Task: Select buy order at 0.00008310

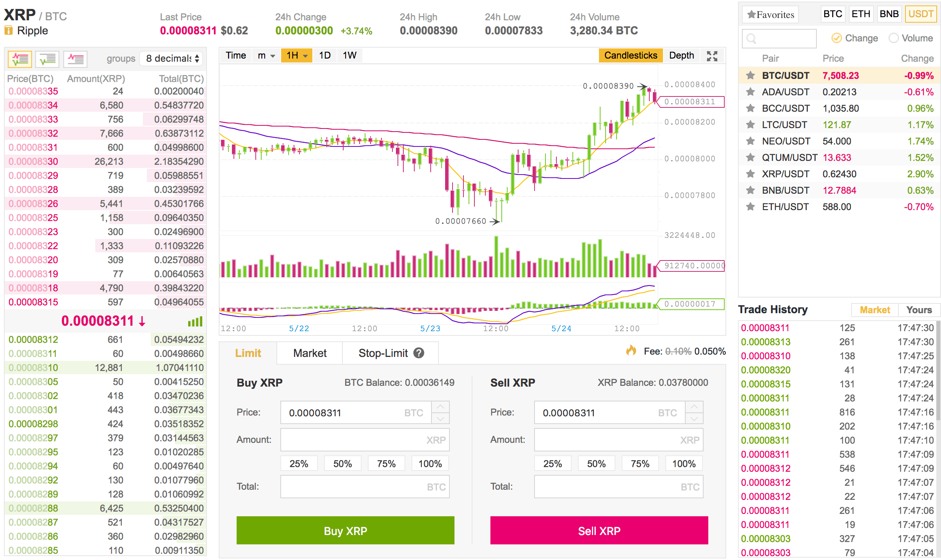Action: point(105,367)
